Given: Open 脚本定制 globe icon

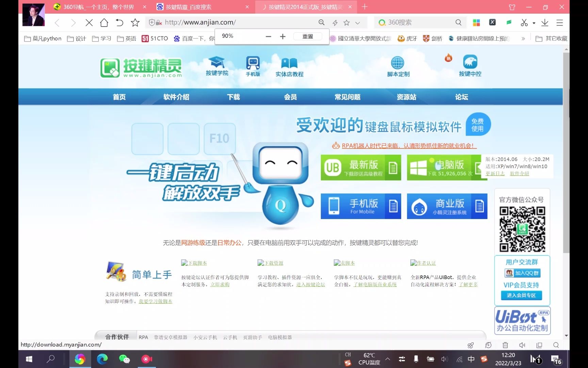Looking at the screenshot, I should (398, 67).
